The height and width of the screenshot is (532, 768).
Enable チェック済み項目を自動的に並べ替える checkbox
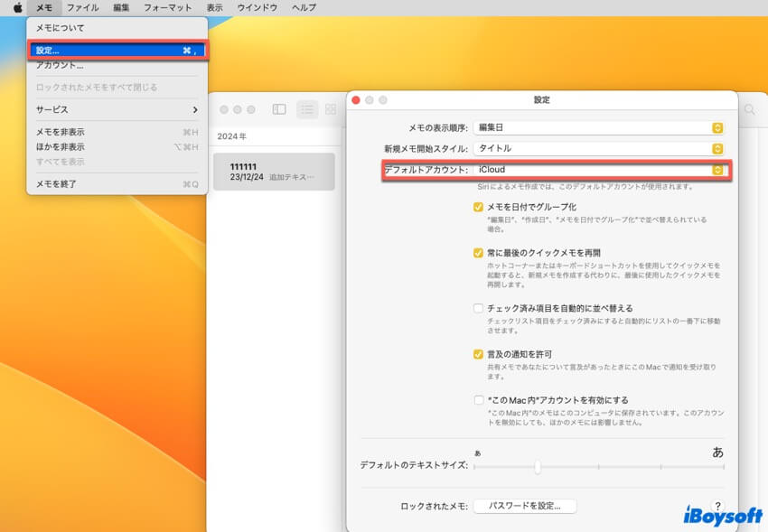[478, 308]
